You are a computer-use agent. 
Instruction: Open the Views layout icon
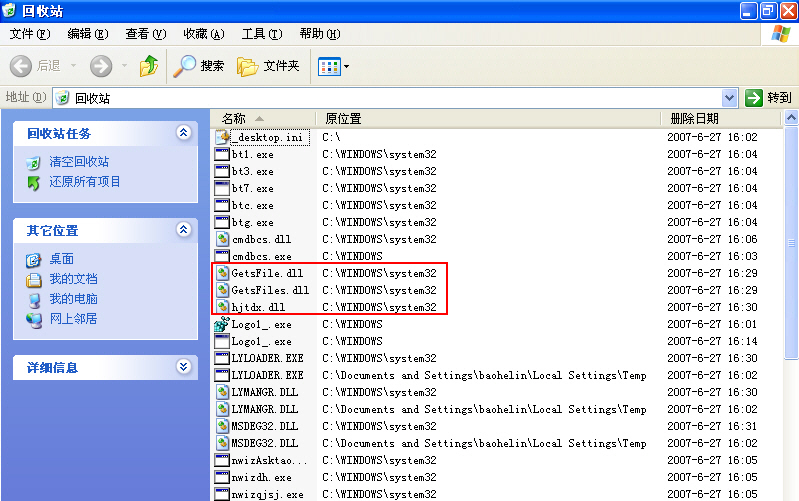(329, 66)
